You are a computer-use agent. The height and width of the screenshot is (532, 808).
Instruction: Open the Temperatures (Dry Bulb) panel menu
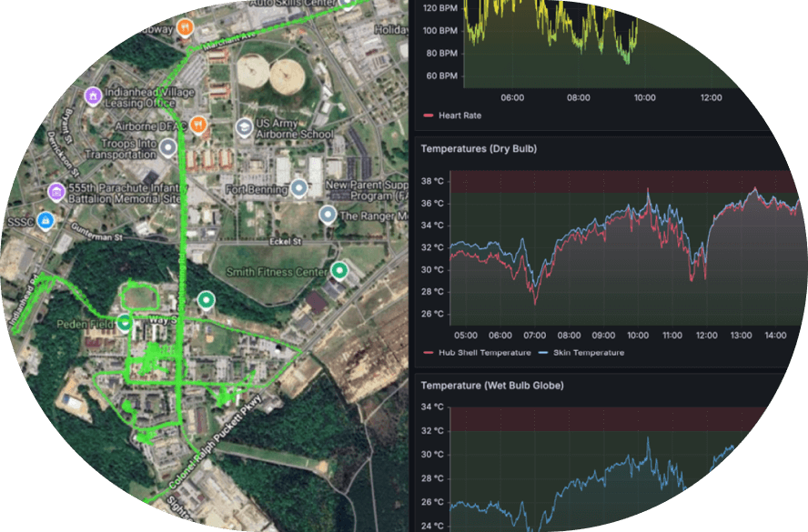[x=479, y=148]
